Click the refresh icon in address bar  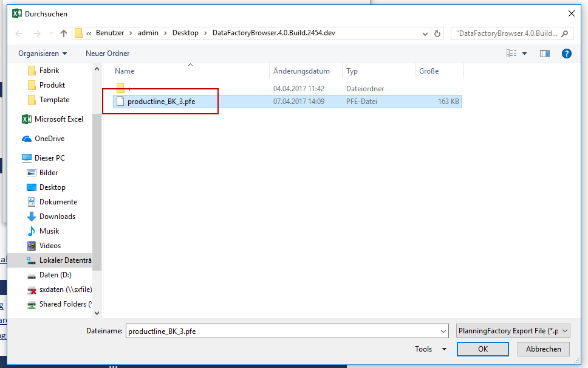[438, 33]
